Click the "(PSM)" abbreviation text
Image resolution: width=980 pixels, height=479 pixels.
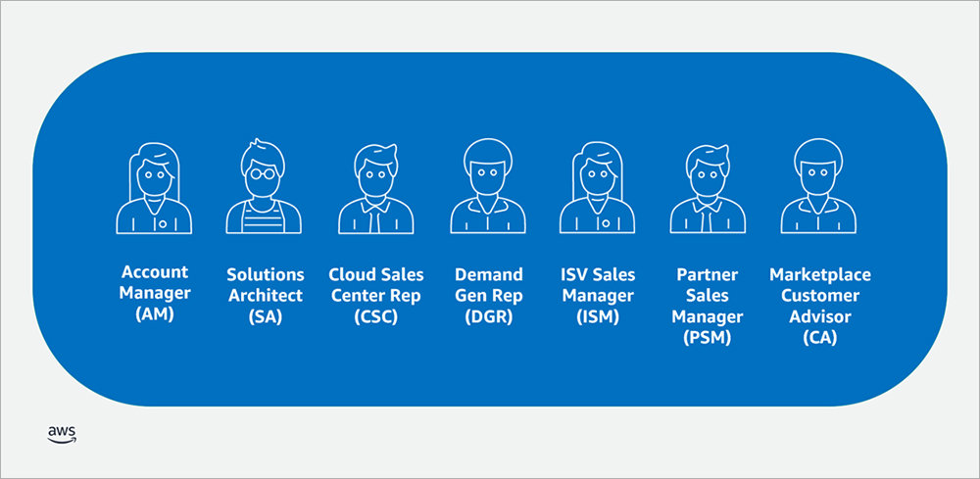(709, 338)
